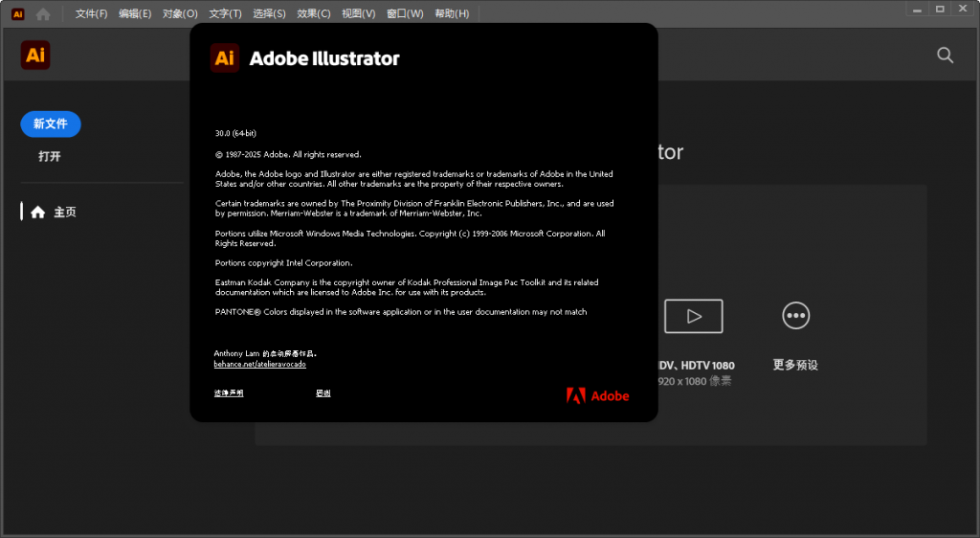Image resolution: width=980 pixels, height=538 pixels.
Task: Click the Ai logo in the About dialog
Action: (x=225, y=58)
